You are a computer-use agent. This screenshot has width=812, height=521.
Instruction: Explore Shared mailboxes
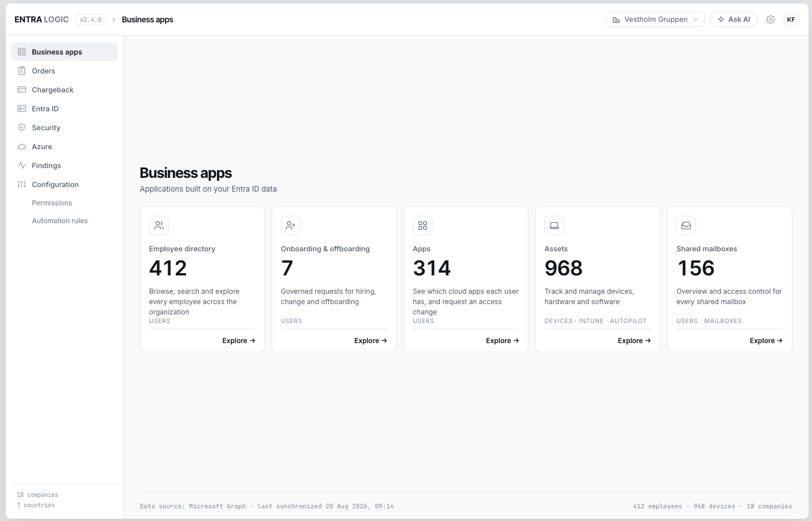[766, 341]
